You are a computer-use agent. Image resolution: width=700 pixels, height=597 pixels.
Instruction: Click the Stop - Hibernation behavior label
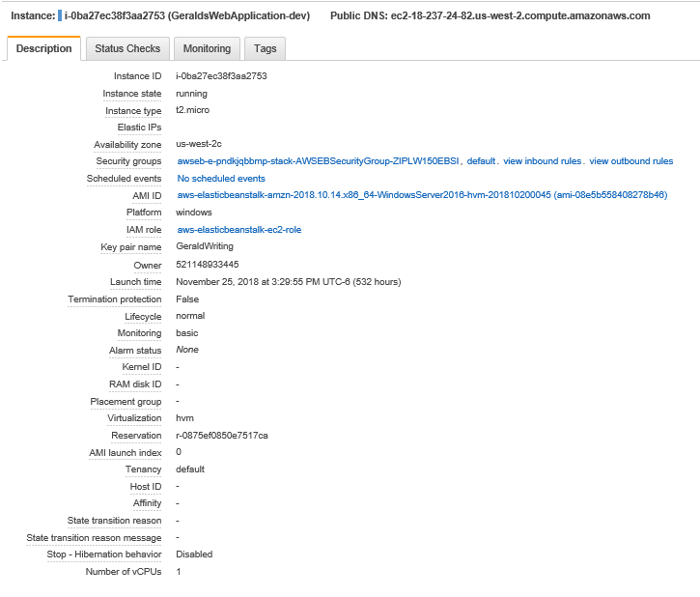(104, 554)
